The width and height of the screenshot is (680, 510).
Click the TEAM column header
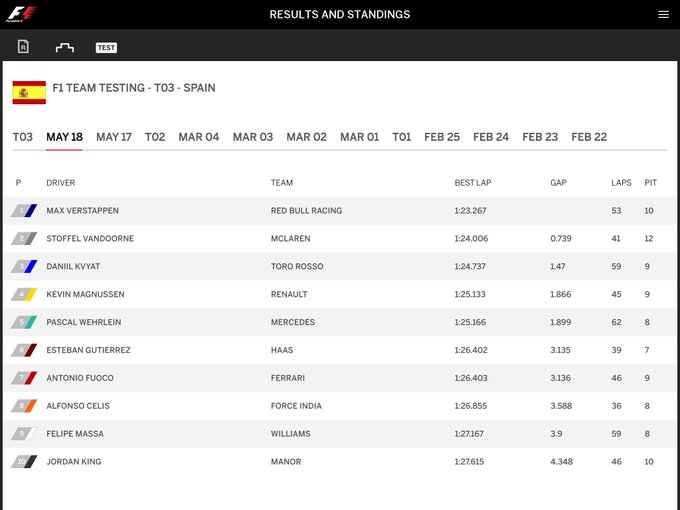point(282,183)
